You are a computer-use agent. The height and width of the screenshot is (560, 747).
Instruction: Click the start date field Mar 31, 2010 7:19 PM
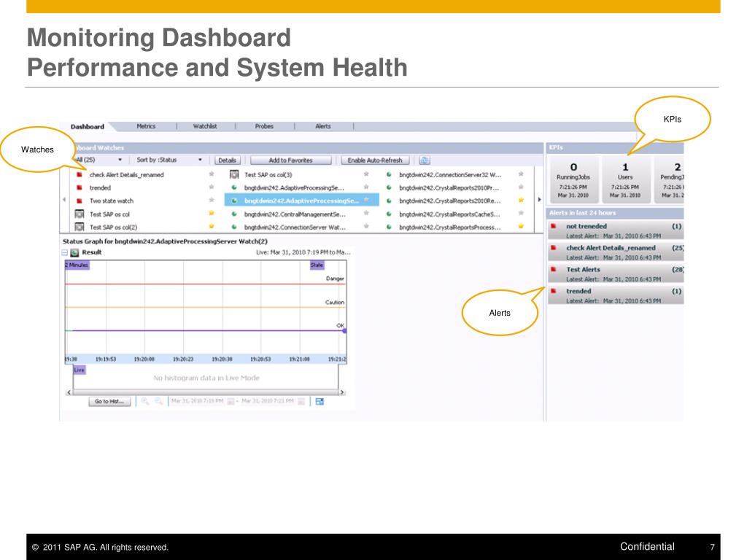click(197, 401)
